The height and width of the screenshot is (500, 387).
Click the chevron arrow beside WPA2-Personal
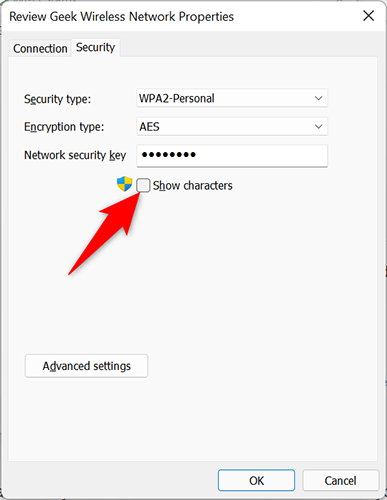click(x=319, y=98)
